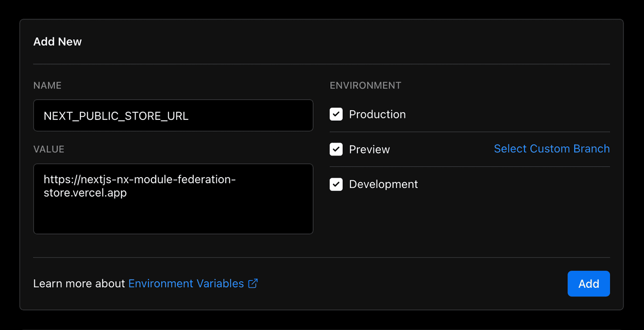Image resolution: width=644 pixels, height=330 pixels.
Task: Click the checkmark icon inside the Development checkbox
Action: pos(336,184)
